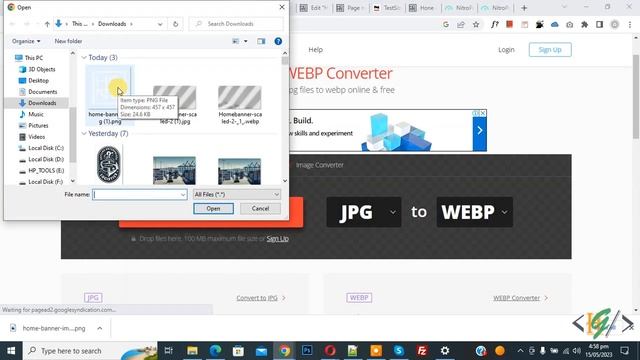Click the font finder extension icon
This screenshot has height=360, width=640.
click(495, 24)
